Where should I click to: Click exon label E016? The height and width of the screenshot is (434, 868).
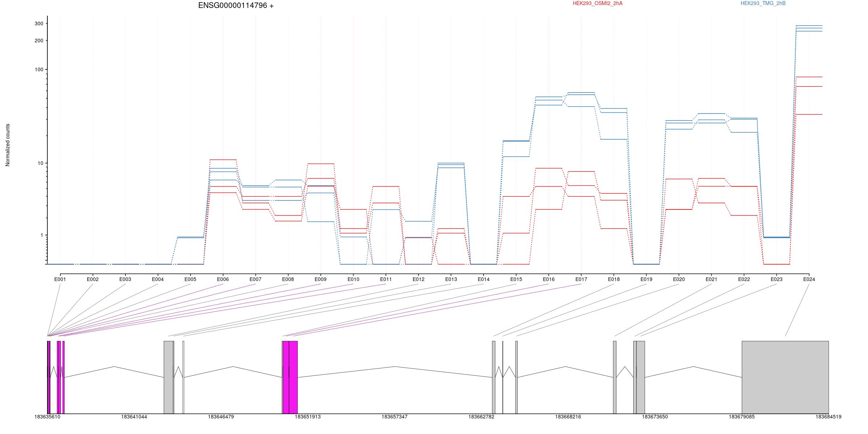tap(549, 279)
